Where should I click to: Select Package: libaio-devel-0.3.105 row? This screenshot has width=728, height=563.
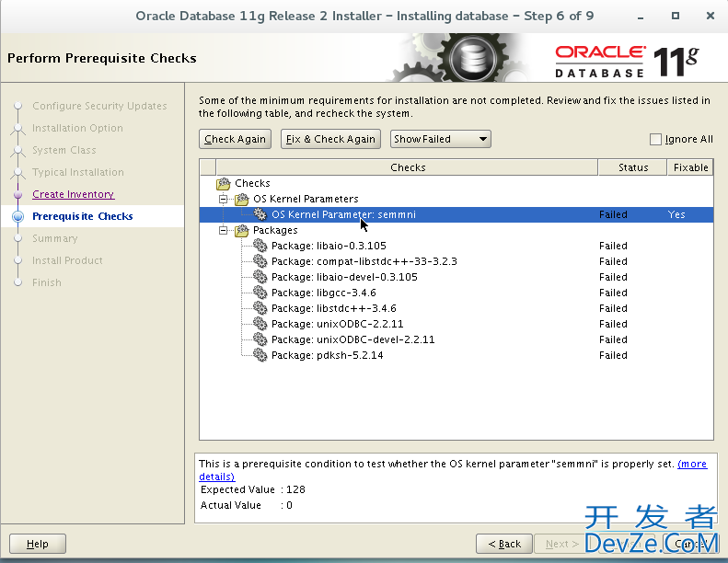pos(456,277)
